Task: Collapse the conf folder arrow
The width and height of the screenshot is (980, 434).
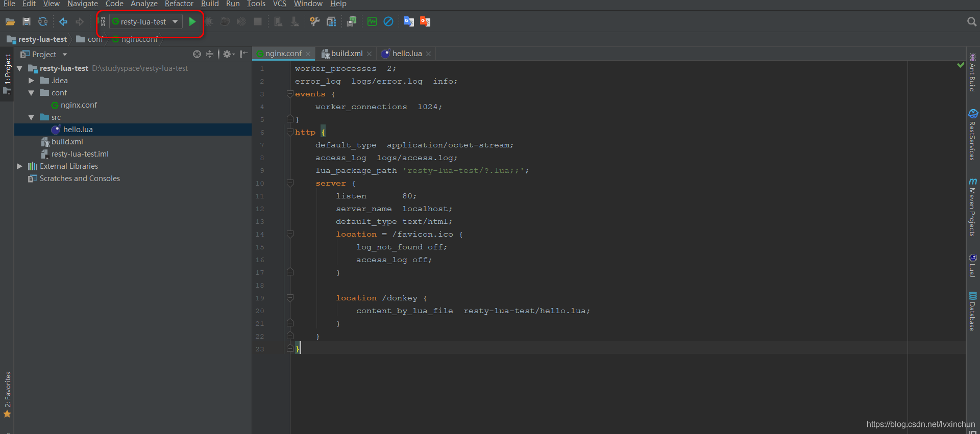Action: point(31,93)
